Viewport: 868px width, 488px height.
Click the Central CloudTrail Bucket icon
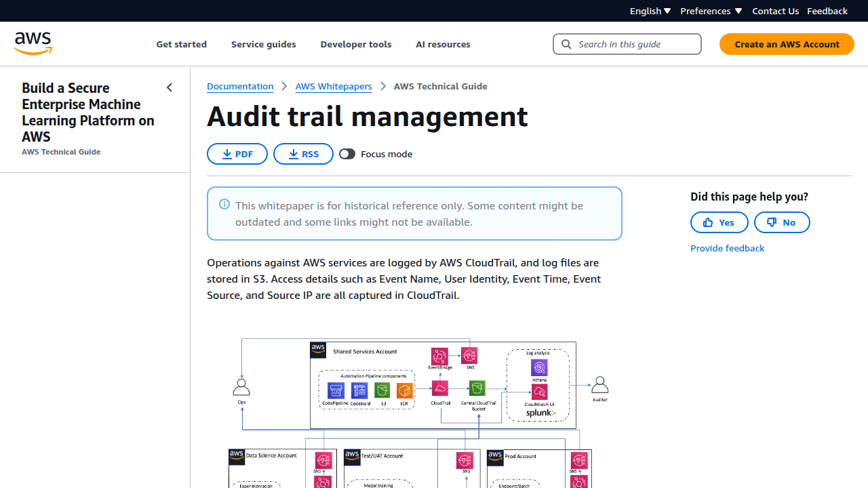tap(477, 388)
